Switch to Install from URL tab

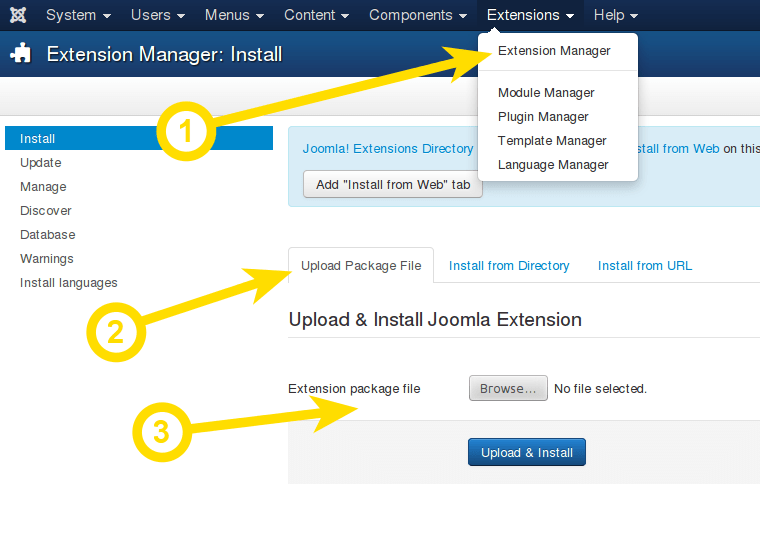tap(645, 266)
